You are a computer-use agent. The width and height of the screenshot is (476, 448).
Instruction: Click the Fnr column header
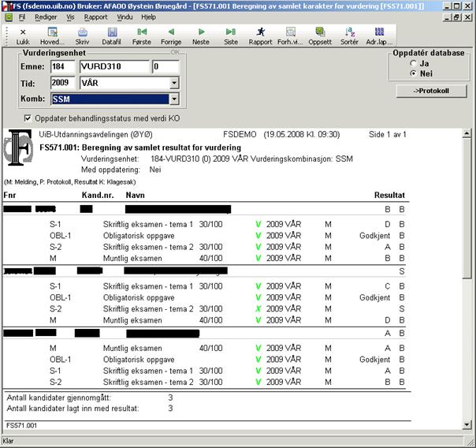click(x=9, y=195)
